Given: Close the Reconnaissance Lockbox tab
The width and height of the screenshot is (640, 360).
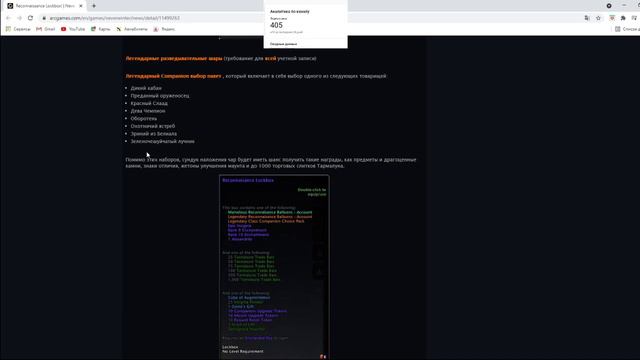Looking at the screenshot, I should pyautogui.click(x=81, y=6).
